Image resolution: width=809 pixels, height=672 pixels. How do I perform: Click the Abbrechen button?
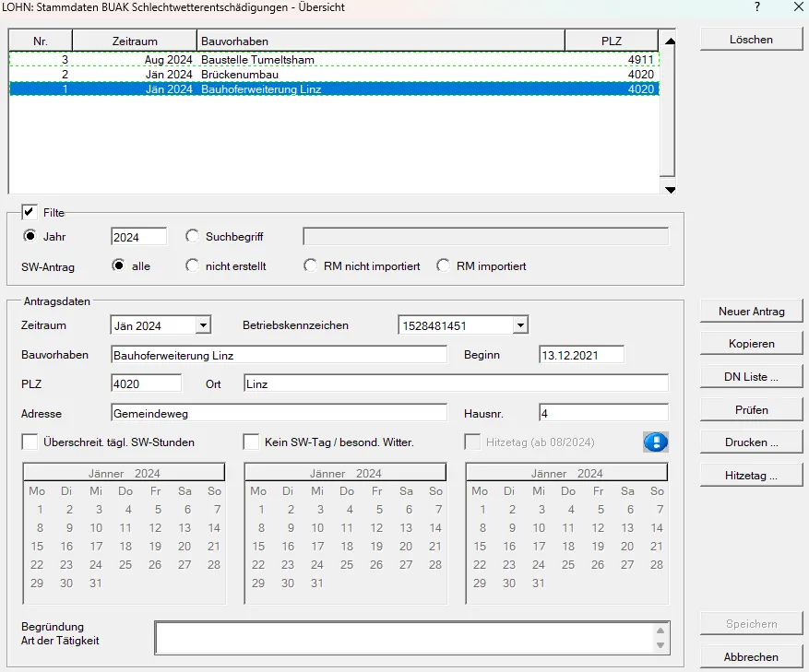751,657
